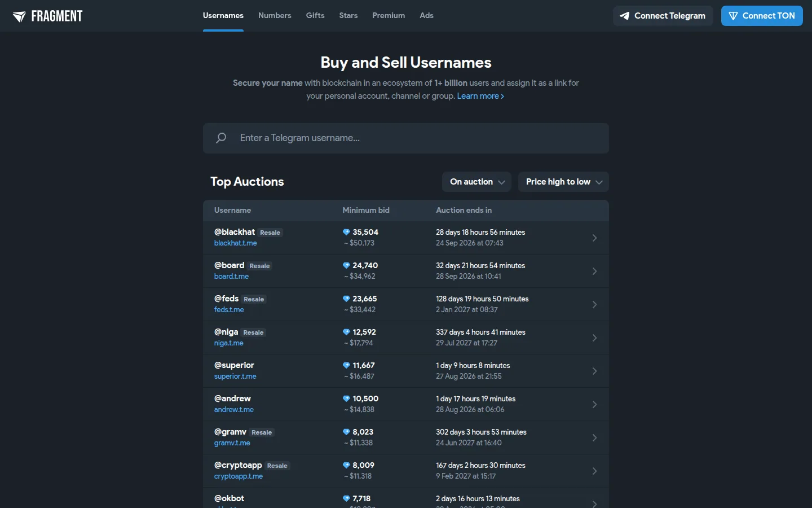Open the Price high to low sort dropdown
Screen dimensions: 812x508
[563, 182]
